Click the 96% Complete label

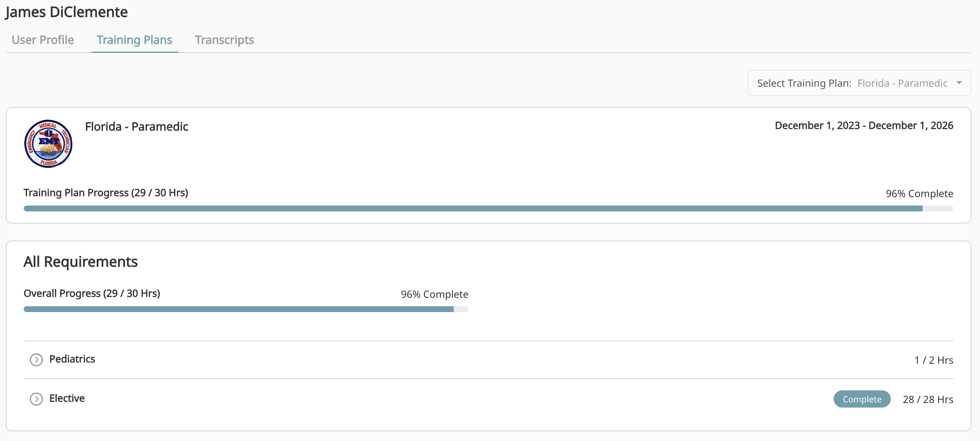click(920, 194)
